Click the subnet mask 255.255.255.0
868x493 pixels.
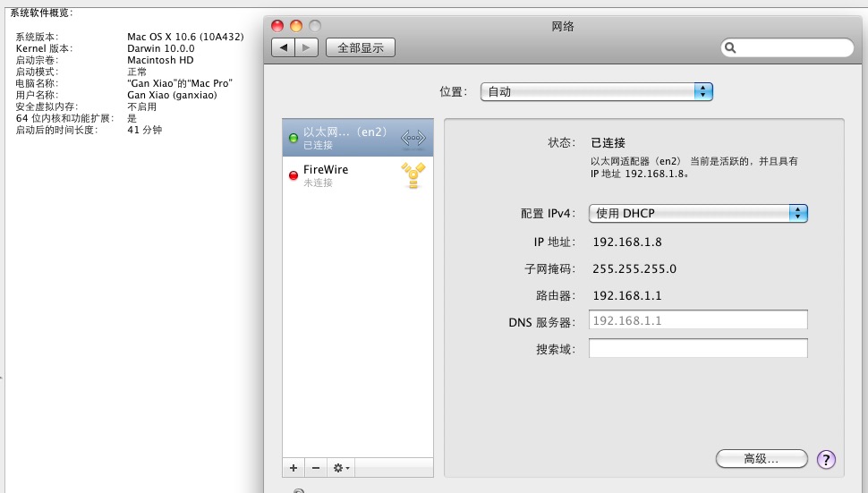634,269
